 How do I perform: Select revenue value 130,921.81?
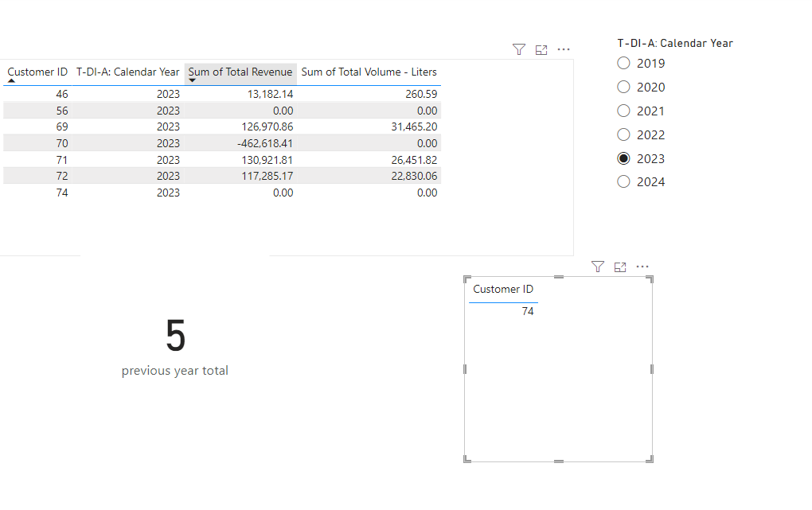point(267,160)
